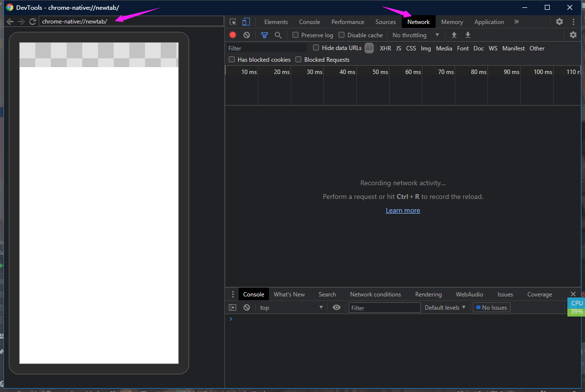This screenshot has height=392, width=585.
Task: Open Network panel settings gear
Action: tap(573, 35)
